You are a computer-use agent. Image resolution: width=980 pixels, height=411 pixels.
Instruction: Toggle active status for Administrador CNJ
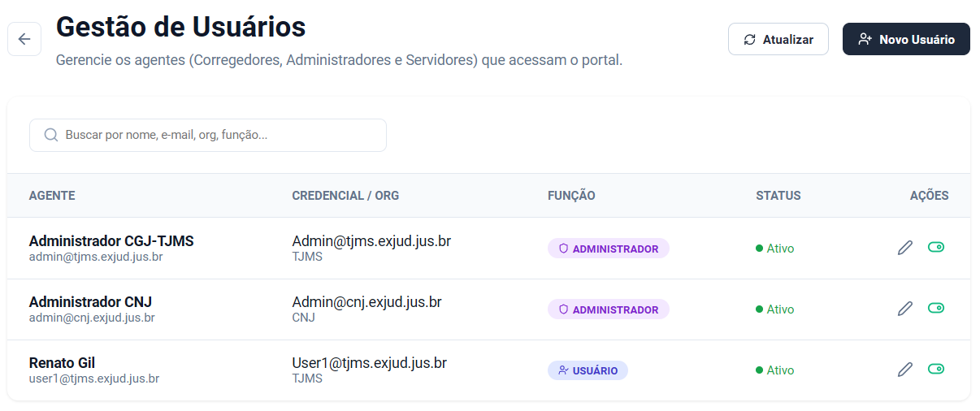click(936, 308)
